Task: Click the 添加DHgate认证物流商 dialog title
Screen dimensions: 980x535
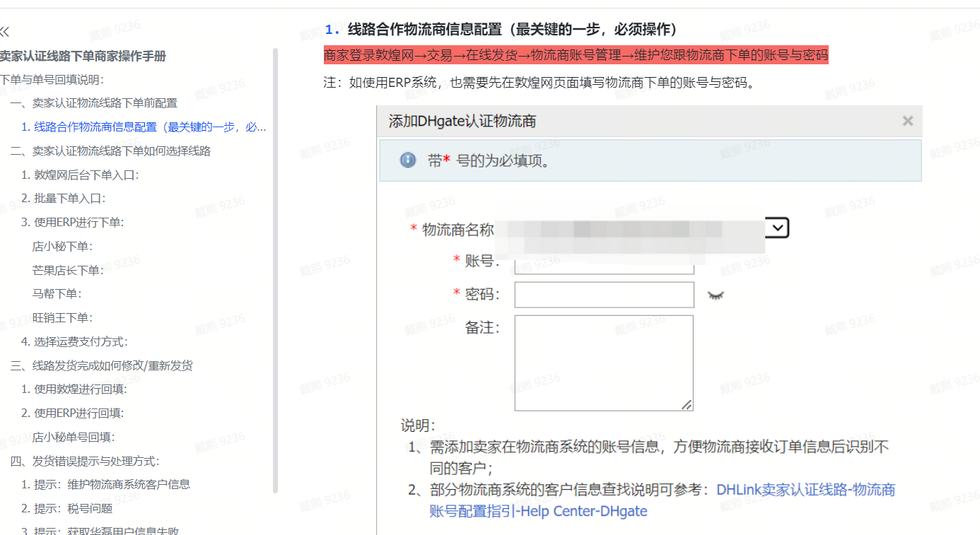Action: click(x=462, y=121)
